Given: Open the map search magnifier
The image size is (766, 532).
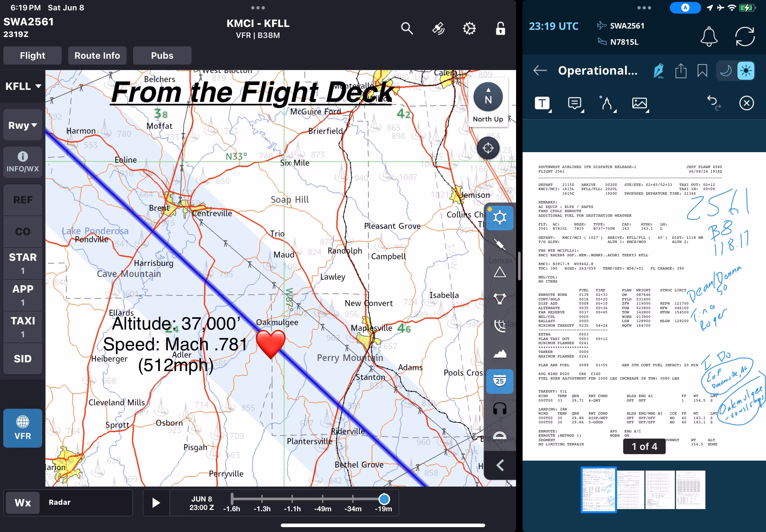Looking at the screenshot, I should coord(407,29).
